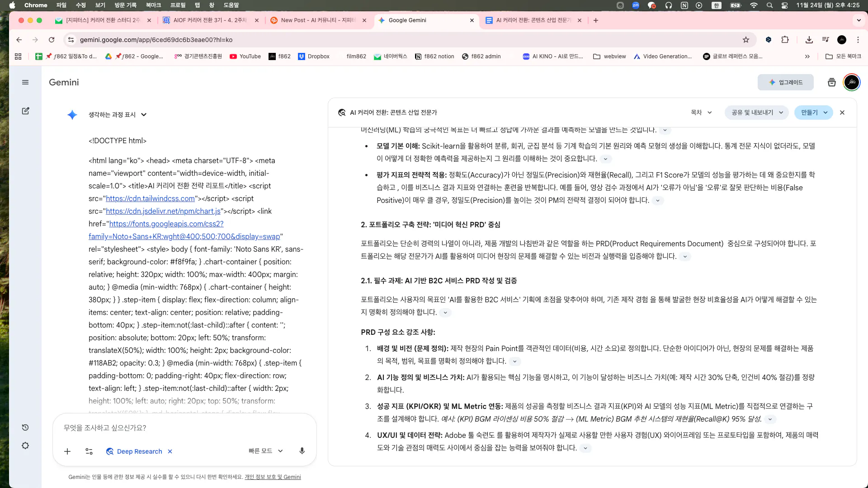Open the cdn.jsdelivr.net chart.js link
The height and width of the screenshot is (488, 868).
(x=163, y=211)
